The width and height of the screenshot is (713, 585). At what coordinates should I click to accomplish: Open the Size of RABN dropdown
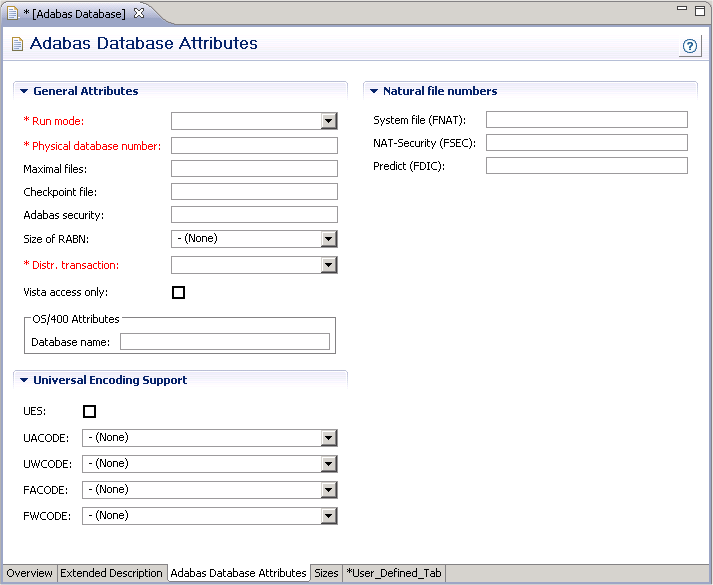(x=328, y=239)
